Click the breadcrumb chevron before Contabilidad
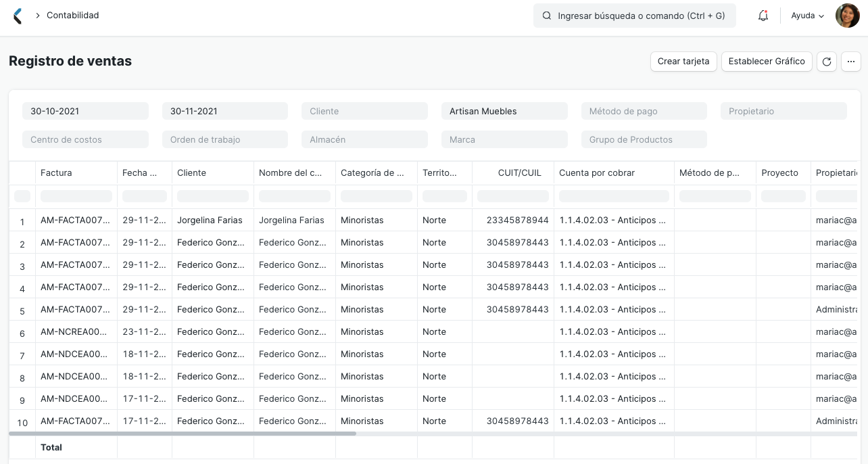 (x=37, y=16)
